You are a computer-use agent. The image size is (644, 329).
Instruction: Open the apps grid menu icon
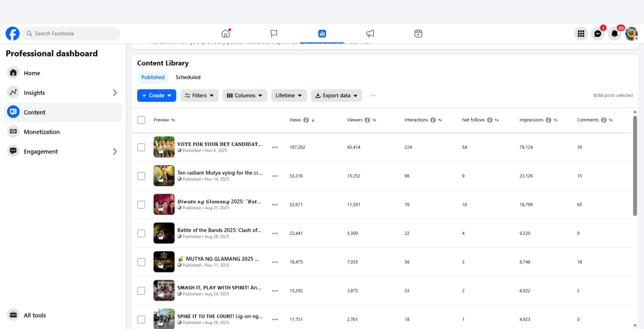581,34
